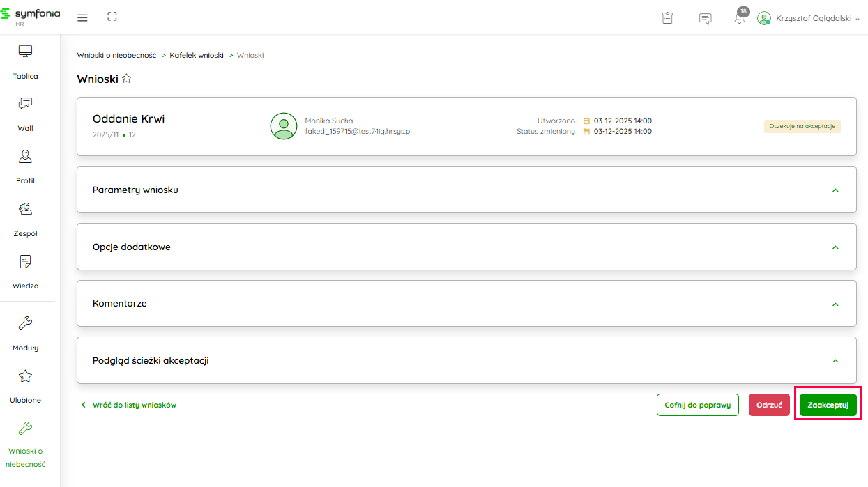
Task: Collapse the Opcje dodatkowe section
Action: (x=835, y=247)
